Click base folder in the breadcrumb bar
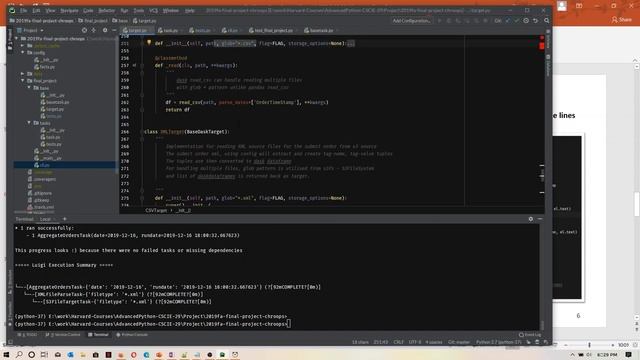This screenshot has height=360, width=640. (x=120, y=20)
